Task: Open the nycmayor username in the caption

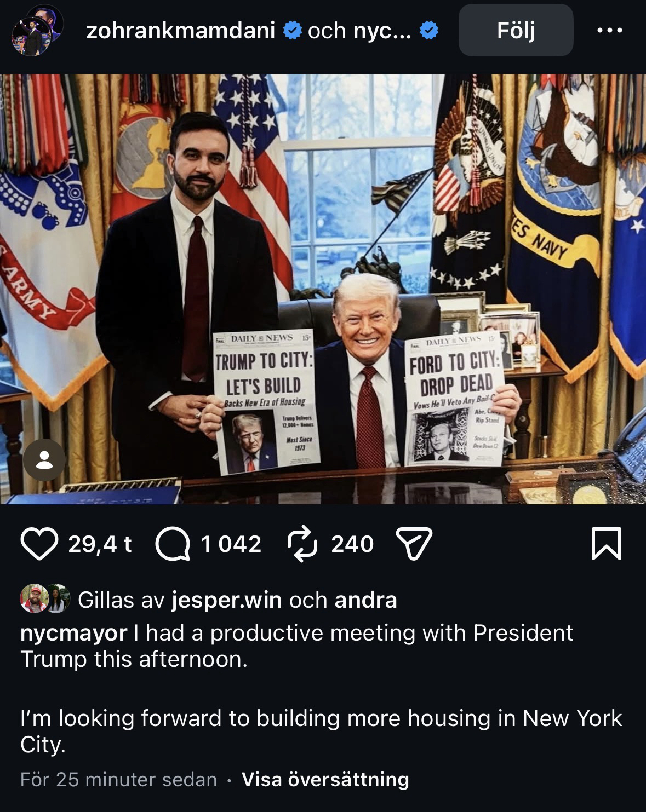Action: [x=73, y=633]
